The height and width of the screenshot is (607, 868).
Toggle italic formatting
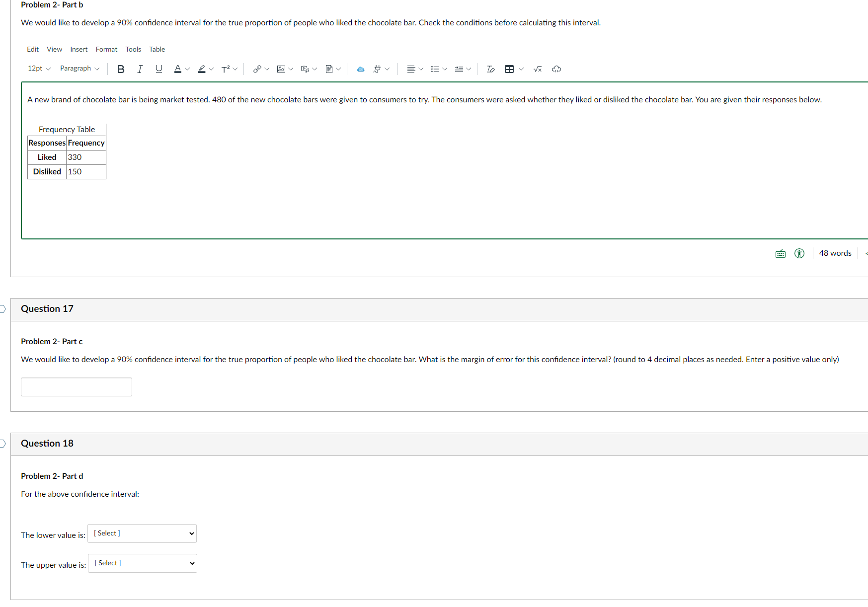pyautogui.click(x=140, y=69)
